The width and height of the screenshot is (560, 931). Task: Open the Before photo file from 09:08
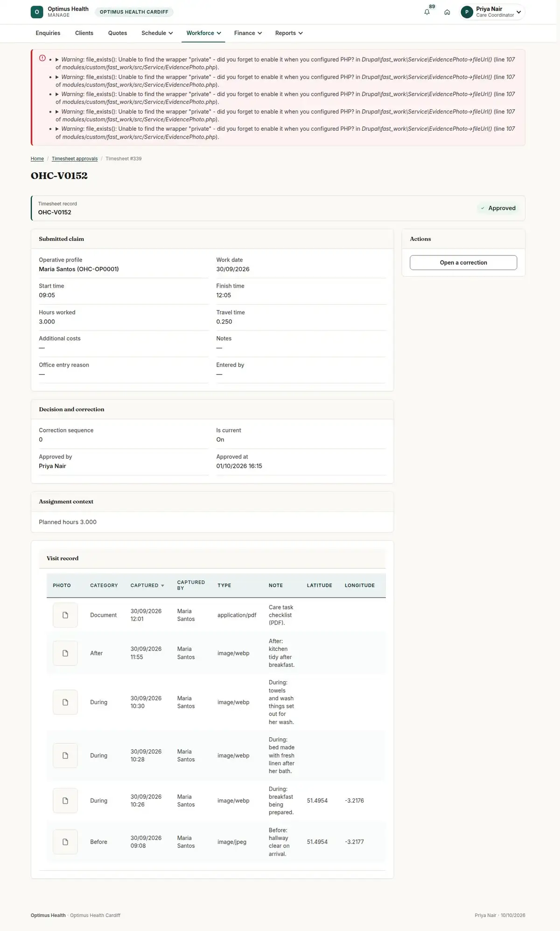click(65, 842)
